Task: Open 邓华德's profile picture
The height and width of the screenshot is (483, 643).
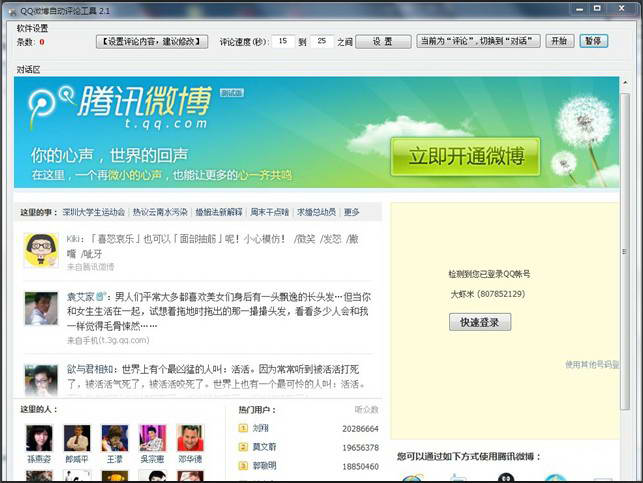Action: 190,438
